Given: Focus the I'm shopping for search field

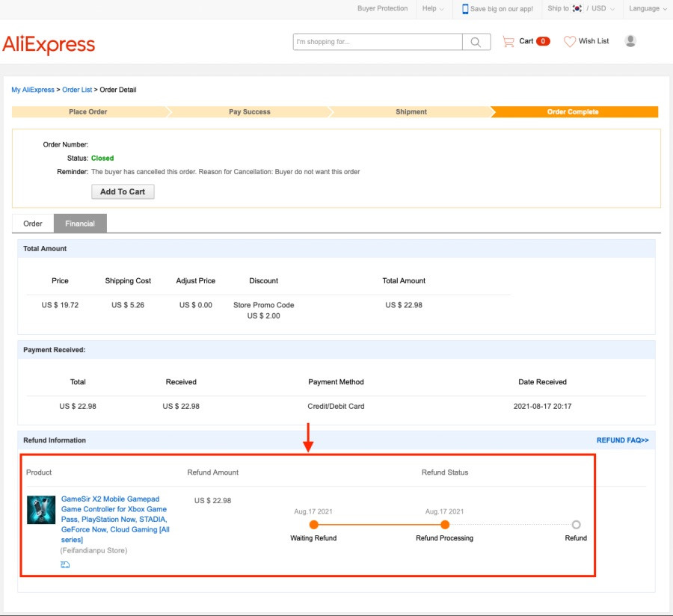Looking at the screenshot, I should (378, 42).
